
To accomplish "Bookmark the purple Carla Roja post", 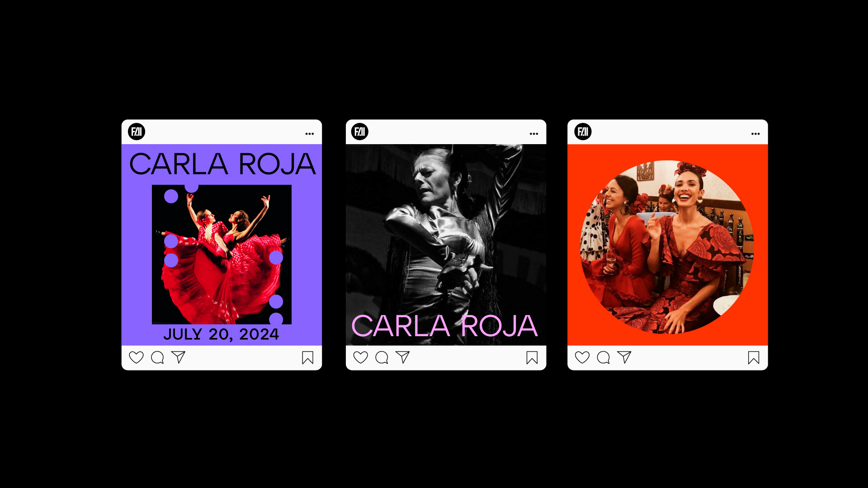I will (x=308, y=358).
